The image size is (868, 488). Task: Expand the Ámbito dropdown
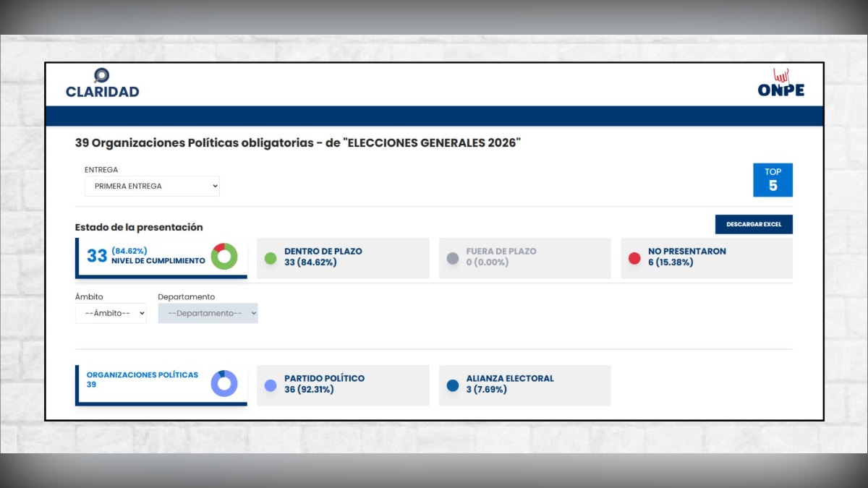coord(111,314)
